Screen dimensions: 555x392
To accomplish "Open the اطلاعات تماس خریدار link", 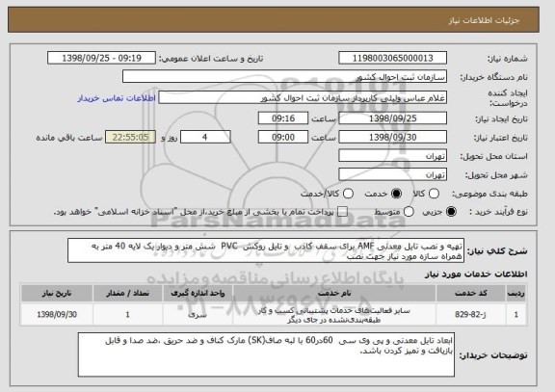I will (x=117, y=98).
